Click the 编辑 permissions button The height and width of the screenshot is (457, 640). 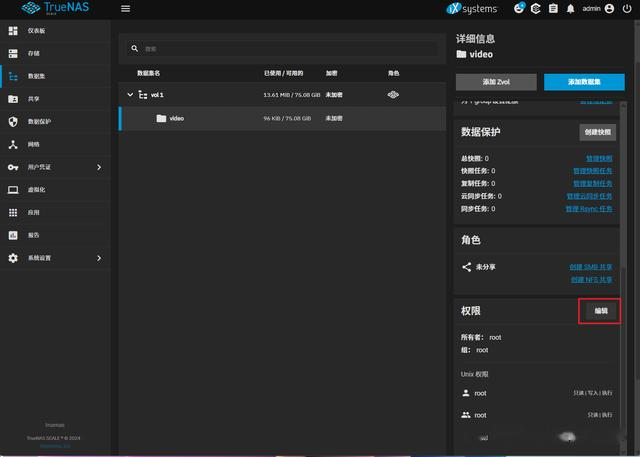pyautogui.click(x=601, y=311)
